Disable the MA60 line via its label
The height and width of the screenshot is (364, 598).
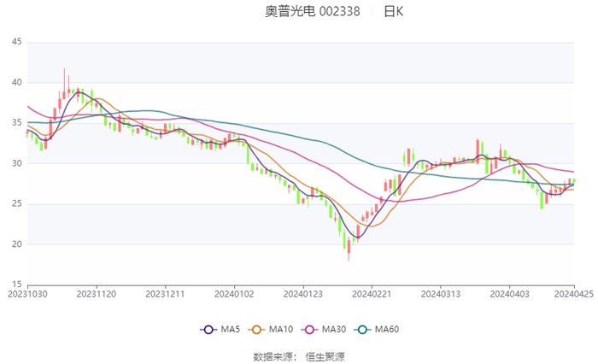(387, 330)
